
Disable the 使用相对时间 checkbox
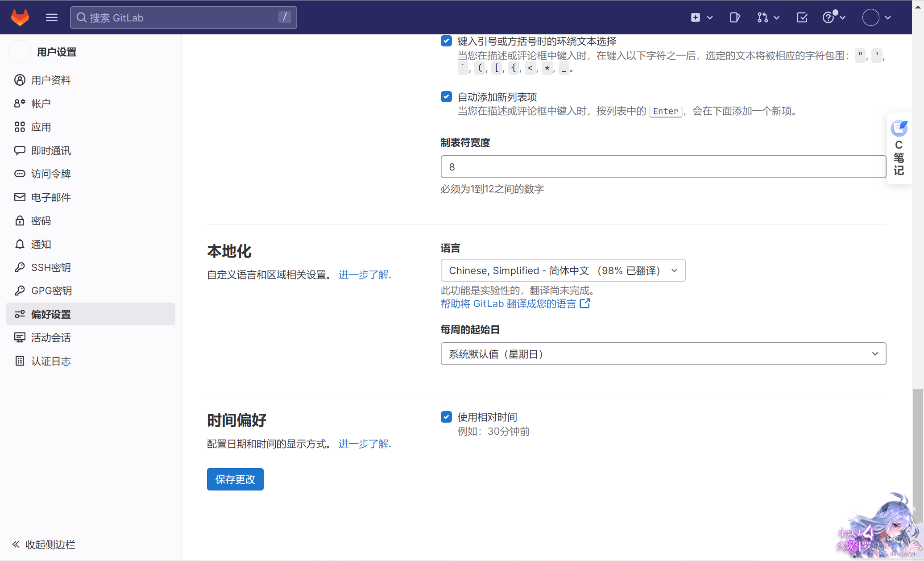click(x=446, y=417)
